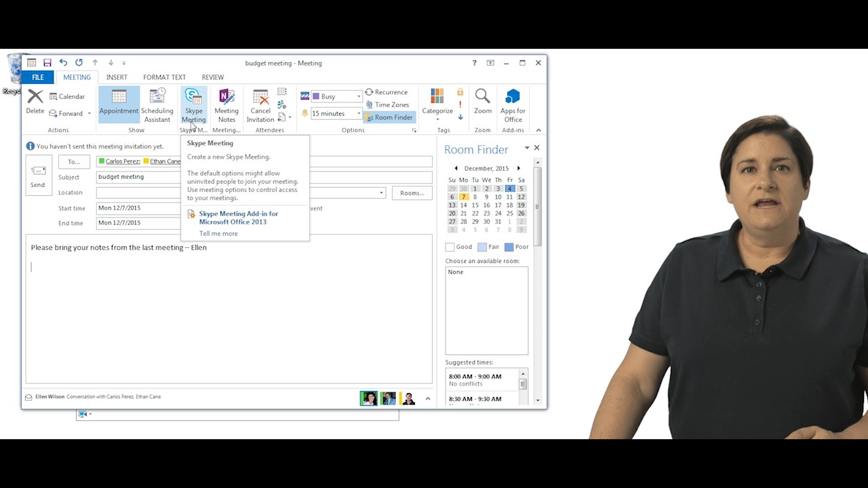Close the Room Finder pane

coord(536,148)
